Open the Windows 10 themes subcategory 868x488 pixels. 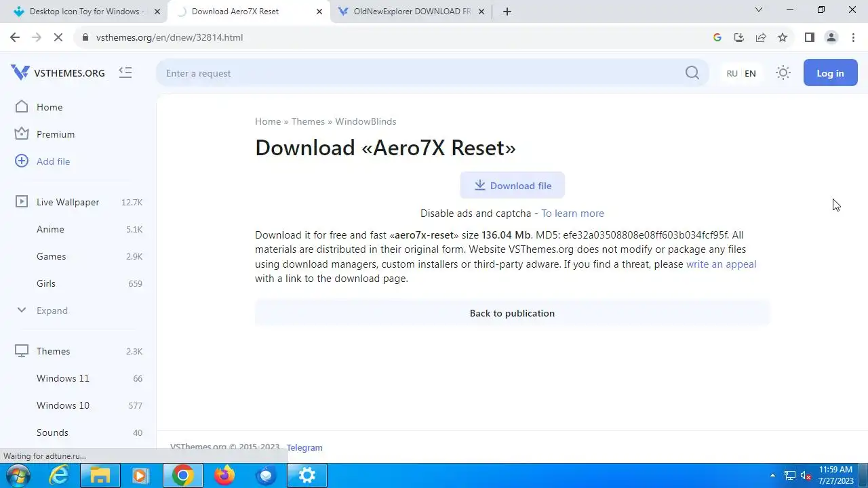(x=63, y=405)
